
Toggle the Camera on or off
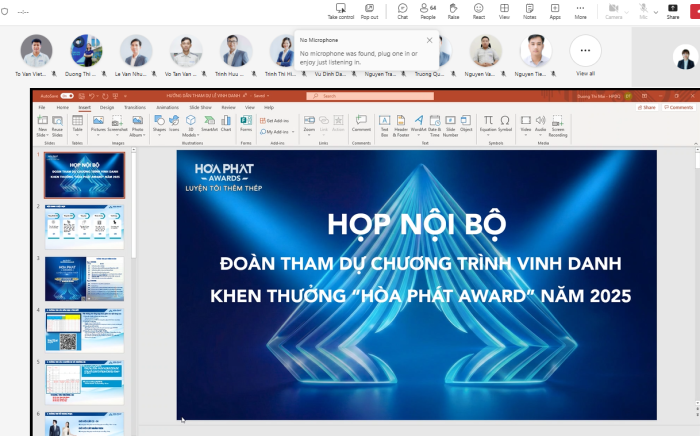click(612, 10)
